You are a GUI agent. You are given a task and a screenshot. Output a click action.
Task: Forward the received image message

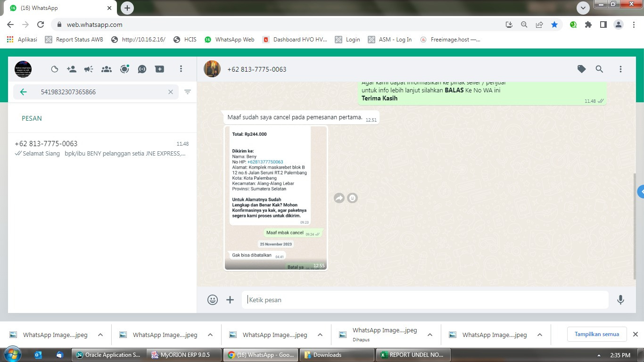click(339, 198)
